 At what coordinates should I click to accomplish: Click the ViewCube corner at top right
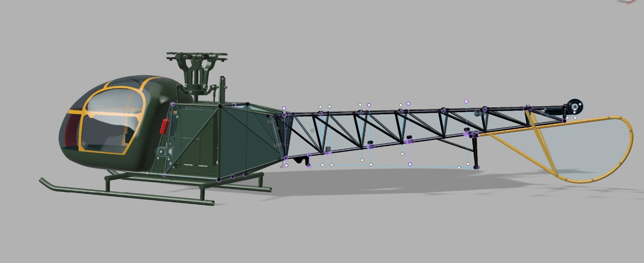click(629, 2)
